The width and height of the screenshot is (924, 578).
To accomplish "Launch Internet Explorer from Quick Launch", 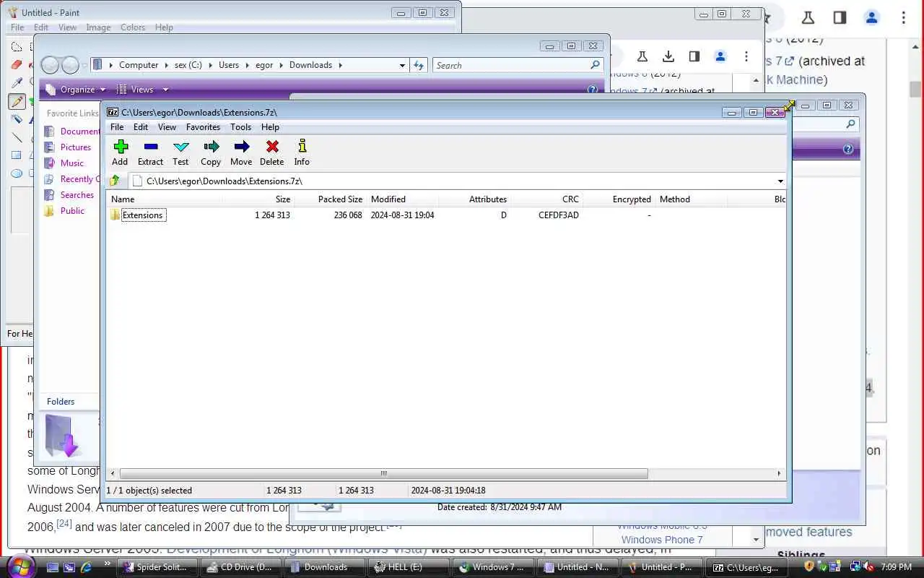I will pos(86,567).
